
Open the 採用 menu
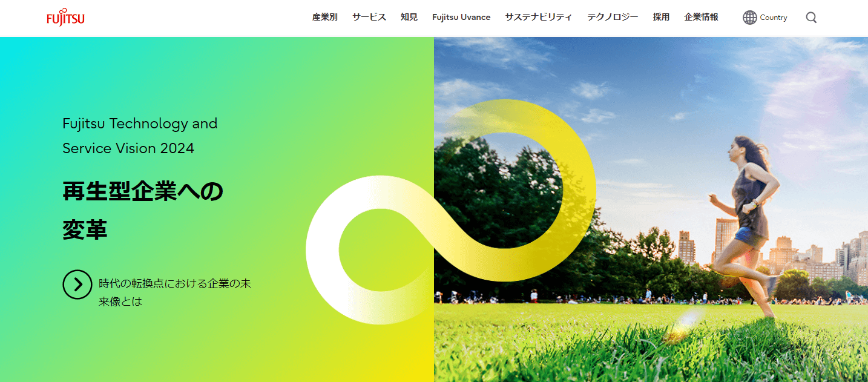(662, 18)
